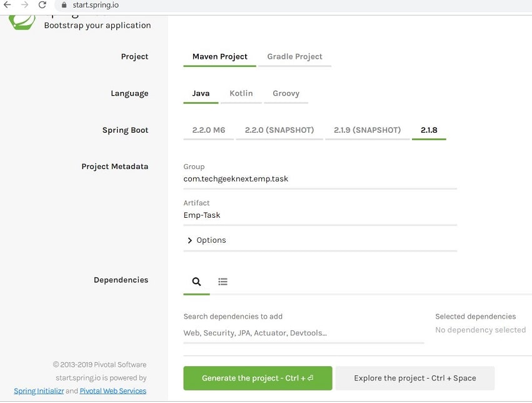Reload the page with the refresh icon
The height and width of the screenshot is (403, 532).
[x=43, y=5]
